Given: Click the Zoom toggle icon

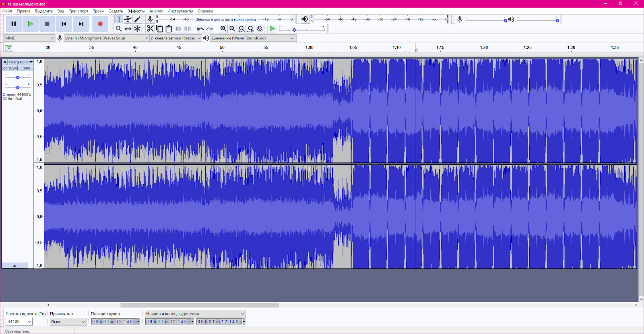Looking at the screenshot, I should pos(260,29).
